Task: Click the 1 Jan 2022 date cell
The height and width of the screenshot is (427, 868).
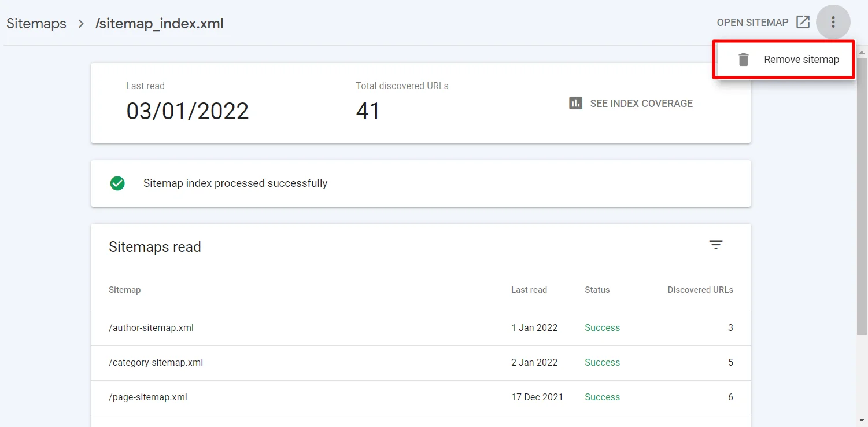Action: click(x=534, y=328)
